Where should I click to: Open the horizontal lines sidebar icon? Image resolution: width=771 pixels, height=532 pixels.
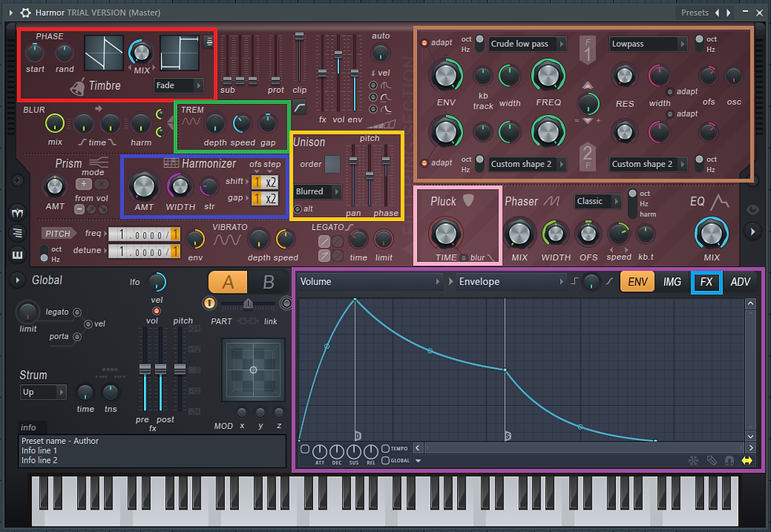[x=17, y=233]
